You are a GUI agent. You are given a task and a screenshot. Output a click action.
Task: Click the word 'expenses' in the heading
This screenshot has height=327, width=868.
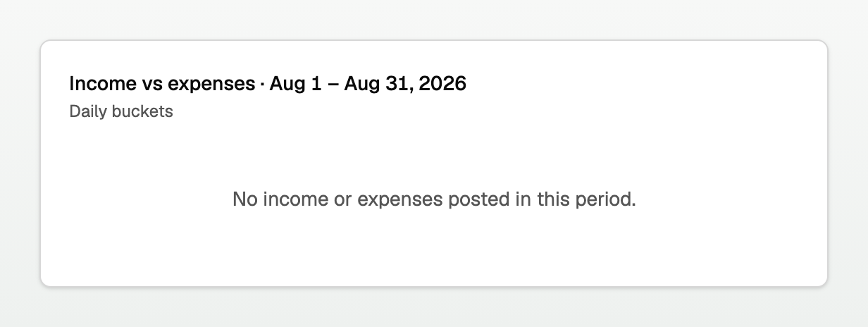[211, 85]
